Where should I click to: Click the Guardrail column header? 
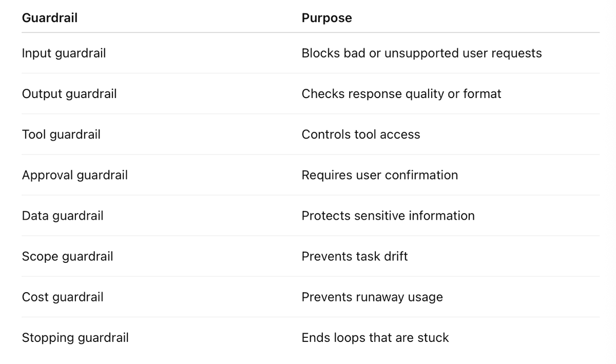50,18
